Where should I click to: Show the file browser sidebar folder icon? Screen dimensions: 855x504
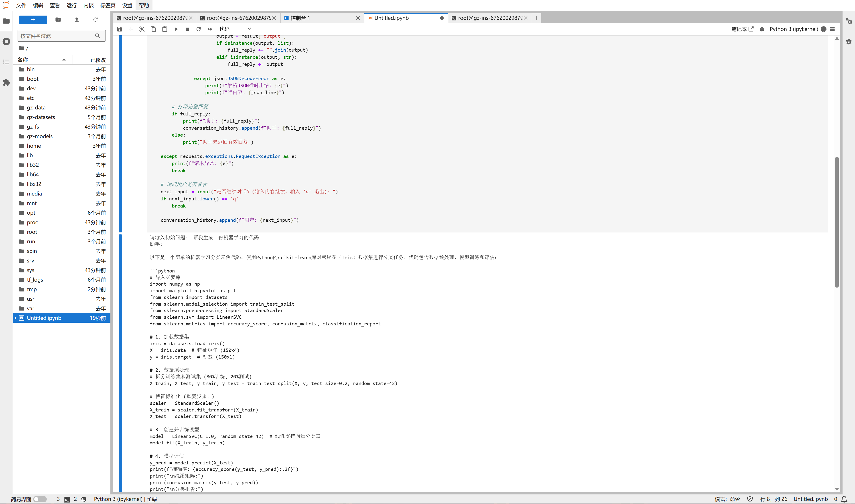(6, 21)
